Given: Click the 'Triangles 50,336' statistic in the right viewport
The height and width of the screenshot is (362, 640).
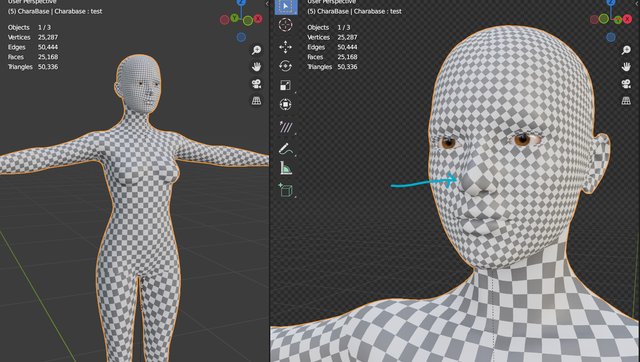Looking at the screenshot, I should point(332,67).
